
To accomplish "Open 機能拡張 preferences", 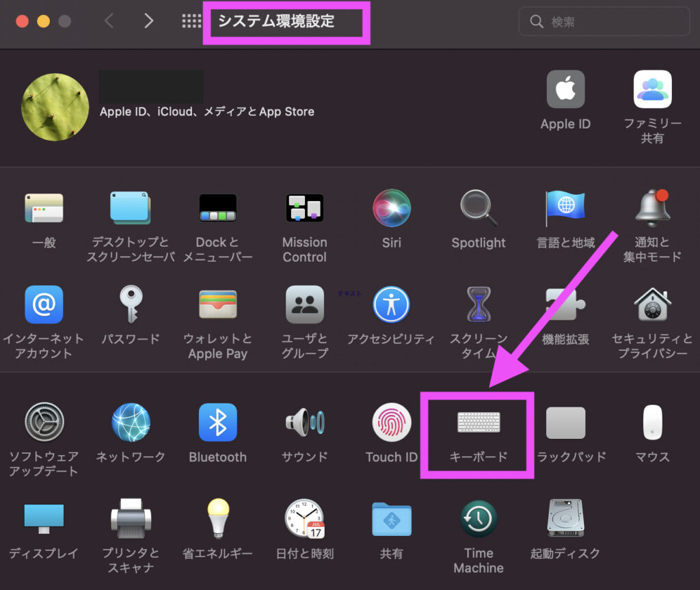I will coord(565,305).
